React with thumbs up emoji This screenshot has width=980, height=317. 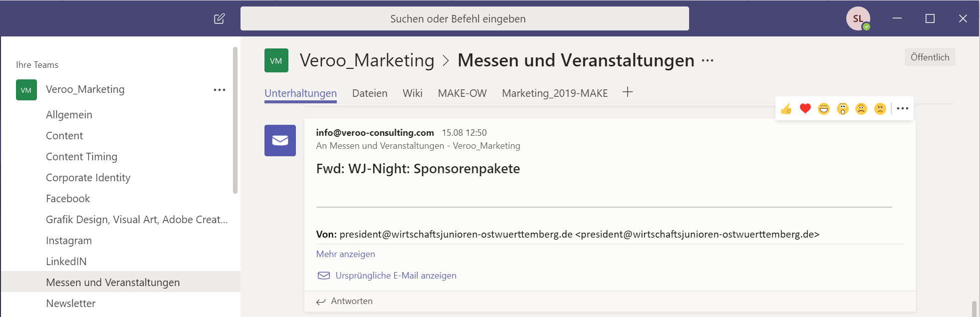786,108
